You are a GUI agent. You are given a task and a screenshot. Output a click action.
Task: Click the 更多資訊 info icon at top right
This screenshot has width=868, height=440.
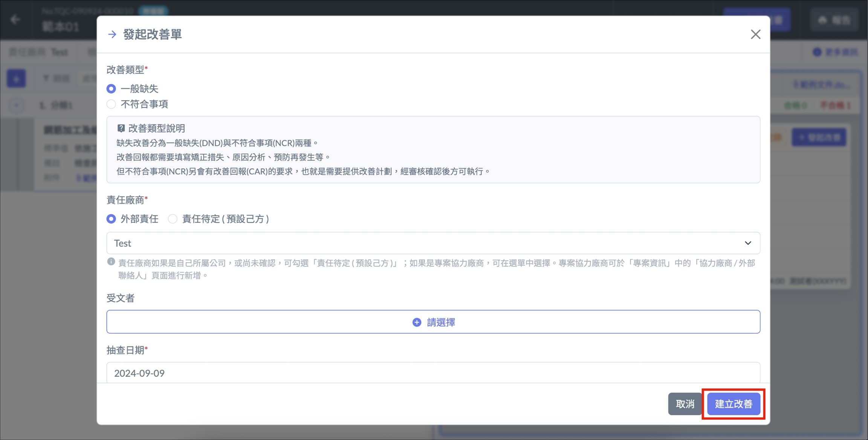click(x=817, y=52)
